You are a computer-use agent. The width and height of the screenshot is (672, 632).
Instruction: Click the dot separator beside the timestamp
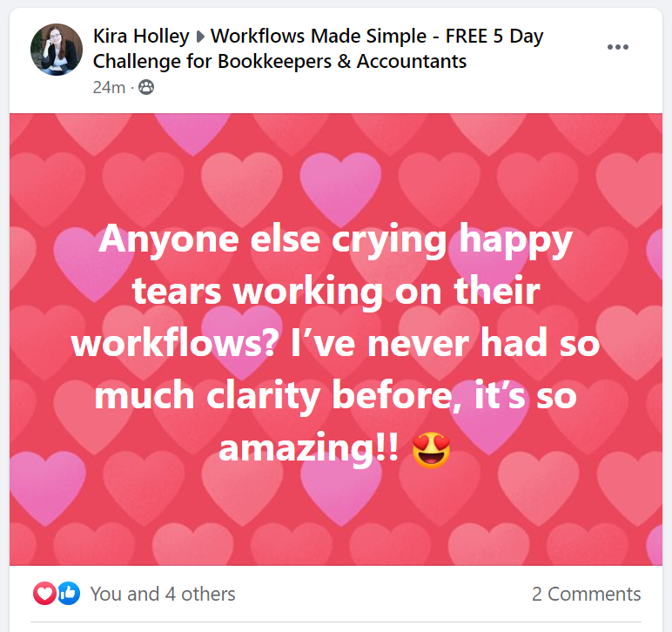pos(132,87)
